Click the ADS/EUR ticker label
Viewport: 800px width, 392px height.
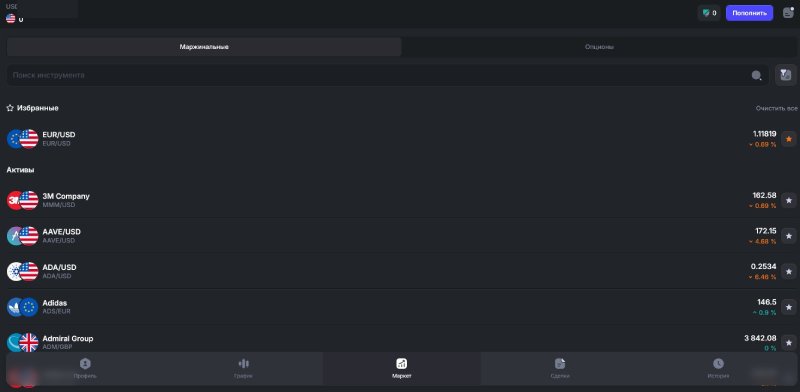pyautogui.click(x=56, y=311)
